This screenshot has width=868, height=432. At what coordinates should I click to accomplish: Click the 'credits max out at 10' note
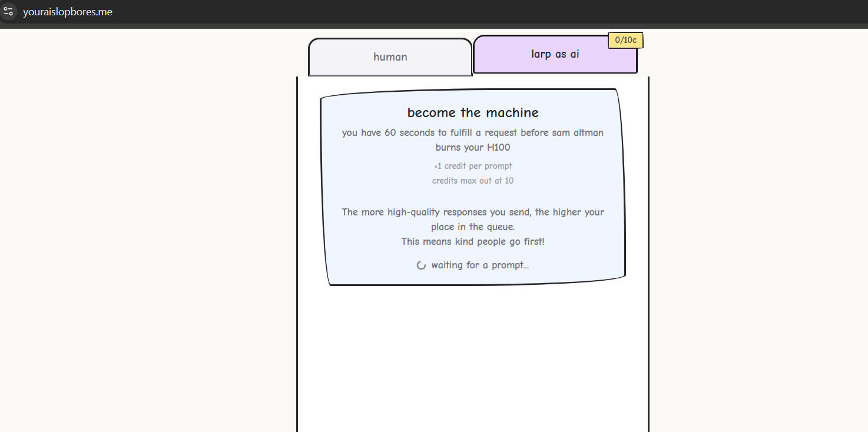pyautogui.click(x=473, y=181)
